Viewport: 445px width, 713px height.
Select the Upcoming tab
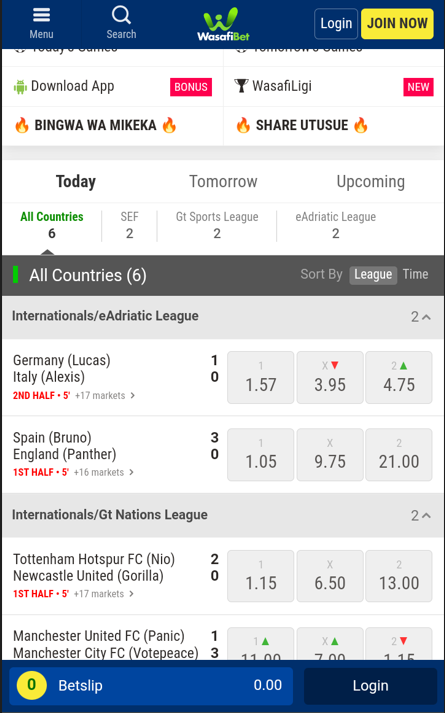point(370,181)
